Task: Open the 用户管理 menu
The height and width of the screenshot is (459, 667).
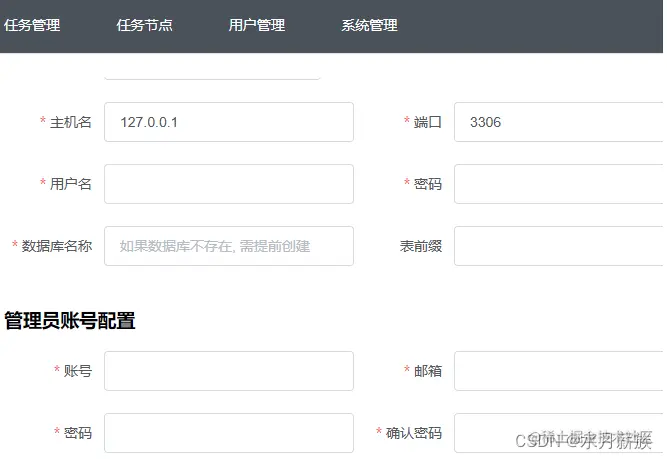Action: [257, 25]
